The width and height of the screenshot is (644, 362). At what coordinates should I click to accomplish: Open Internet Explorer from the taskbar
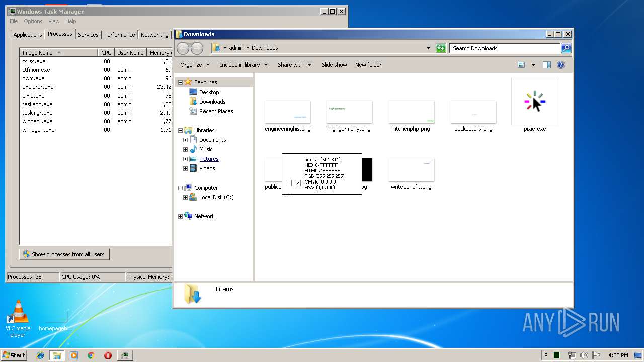40,355
